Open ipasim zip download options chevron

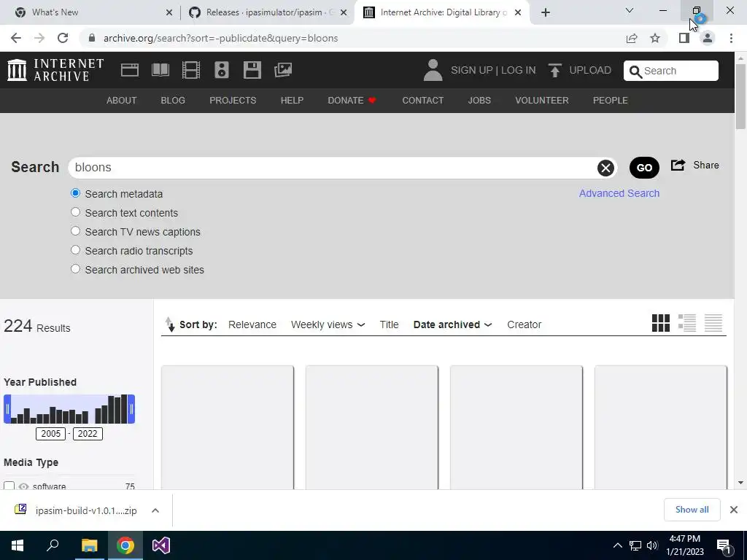pos(155,510)
